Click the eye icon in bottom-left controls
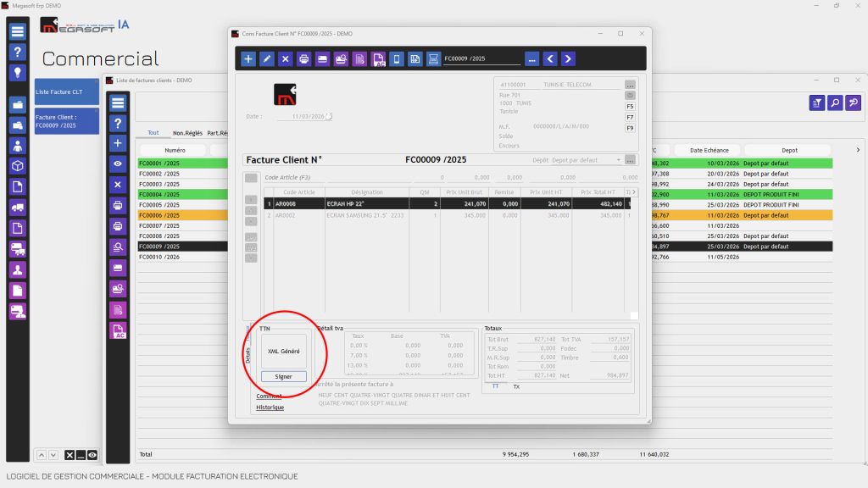The image size is (868, 488). point(92,455)
